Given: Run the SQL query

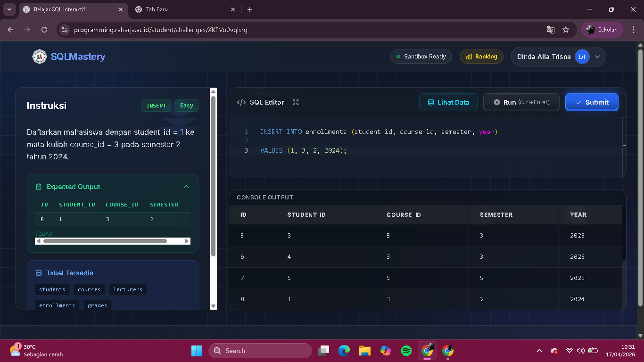Looking at the screenshot, I should click(521, 102).
